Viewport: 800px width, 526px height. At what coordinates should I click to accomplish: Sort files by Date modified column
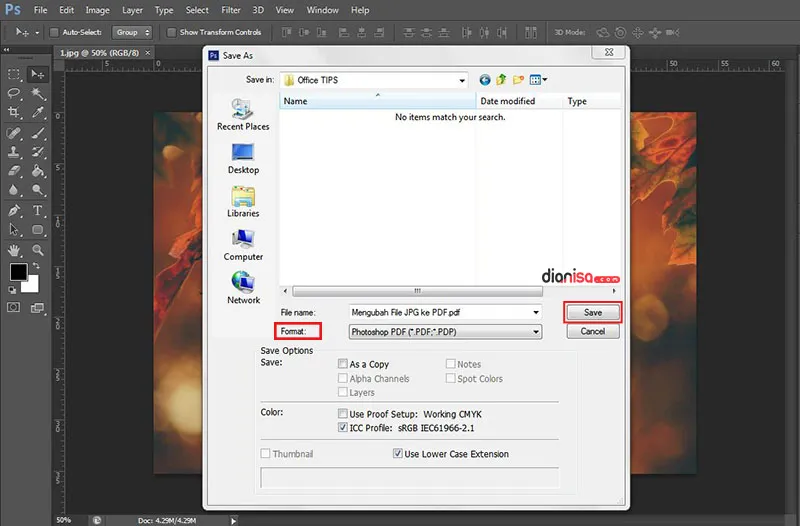(x=519, y=101)
